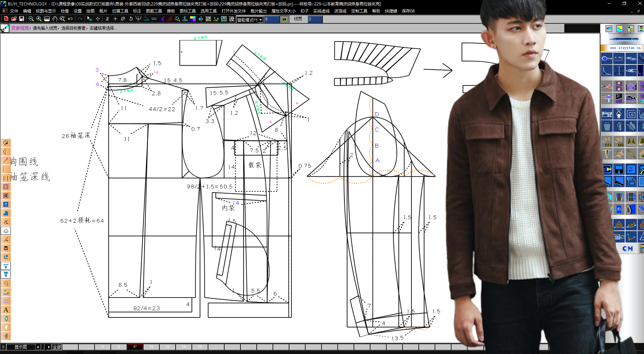Open the 编辑 menu

pos(27,11)
